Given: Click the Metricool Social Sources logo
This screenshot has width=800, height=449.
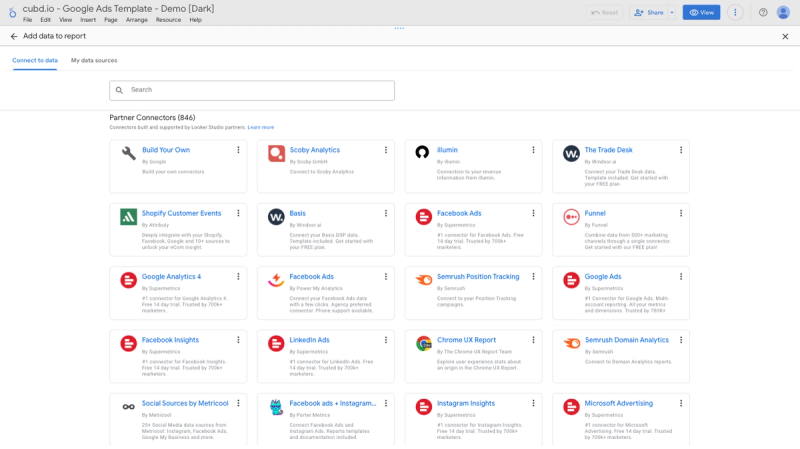Looking at the screenshot, I should click(129, 407).
